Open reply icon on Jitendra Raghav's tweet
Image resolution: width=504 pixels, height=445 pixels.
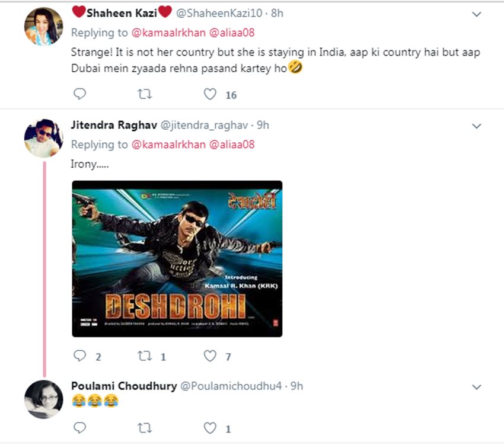[x=80, y=356]
